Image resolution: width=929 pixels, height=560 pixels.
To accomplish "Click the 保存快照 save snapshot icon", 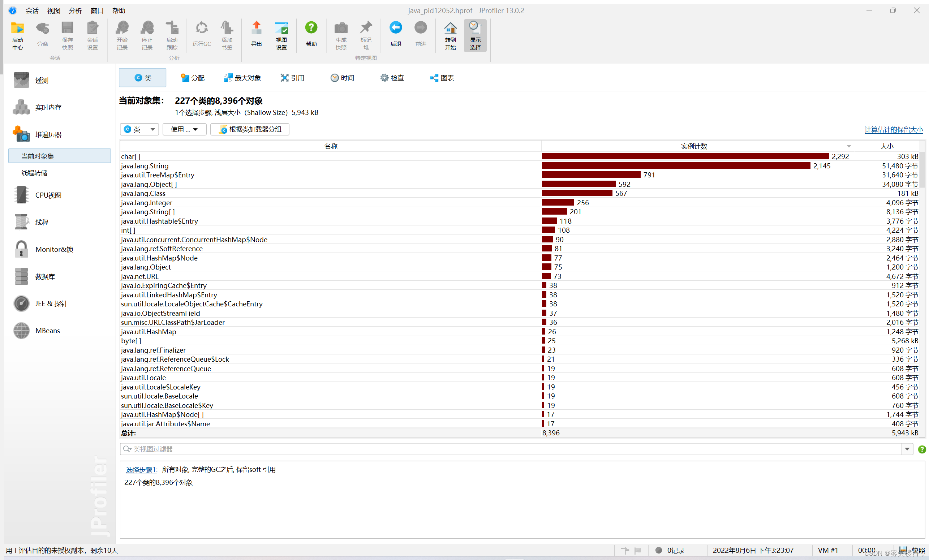I will [x=68, y=35].
